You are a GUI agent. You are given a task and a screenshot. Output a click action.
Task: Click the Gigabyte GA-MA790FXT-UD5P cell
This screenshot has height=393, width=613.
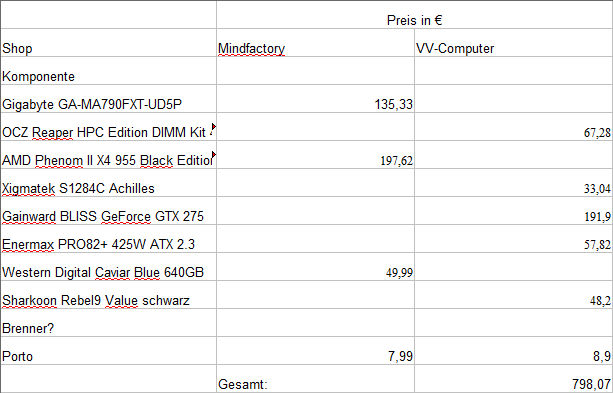coord(108,99)
